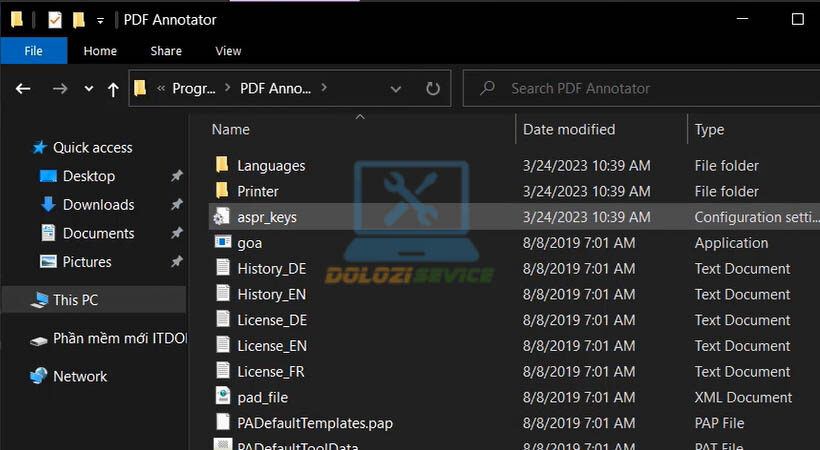Refresh the PDF Annotator folder
This screenshot has height=450, width=820.
[x=432, y=88]
